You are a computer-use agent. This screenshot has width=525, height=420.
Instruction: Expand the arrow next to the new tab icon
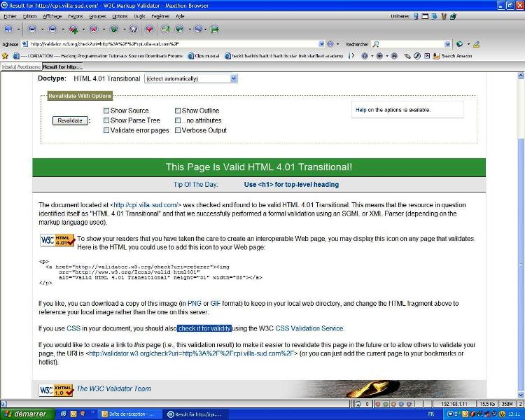[x=83, y=29]
